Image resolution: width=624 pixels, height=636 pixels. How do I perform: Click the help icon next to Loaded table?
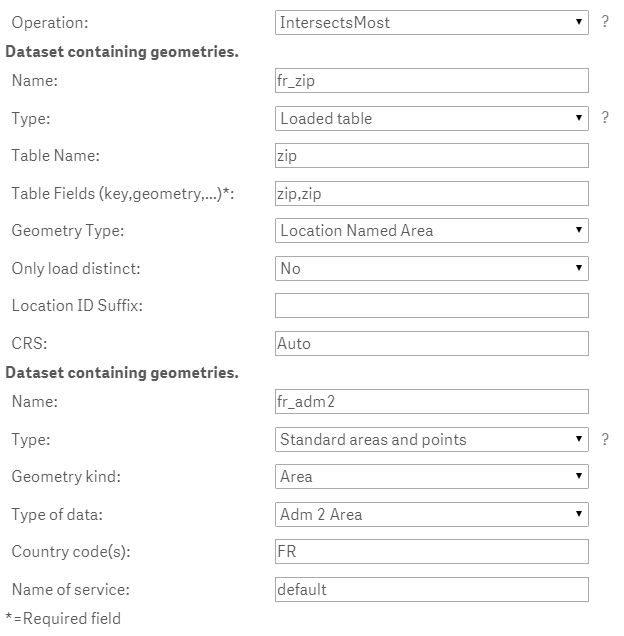click(605, 118)
